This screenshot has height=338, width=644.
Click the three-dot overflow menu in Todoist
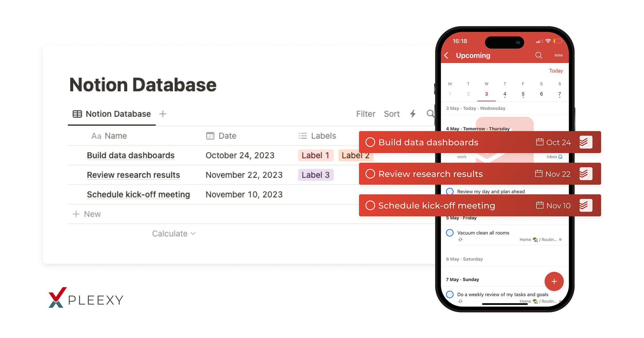pos(558,55)
